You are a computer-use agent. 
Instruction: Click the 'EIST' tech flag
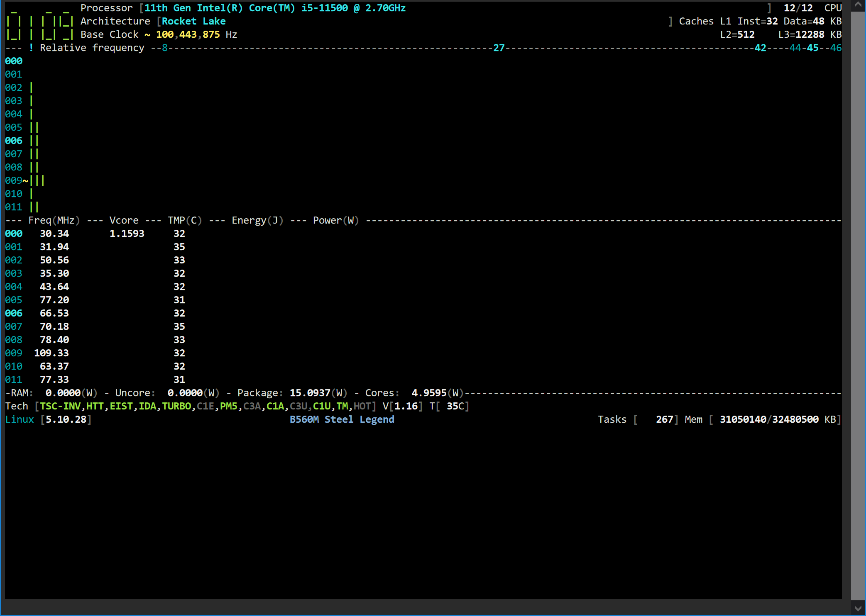pyautogui.click(x=121, y=406)
